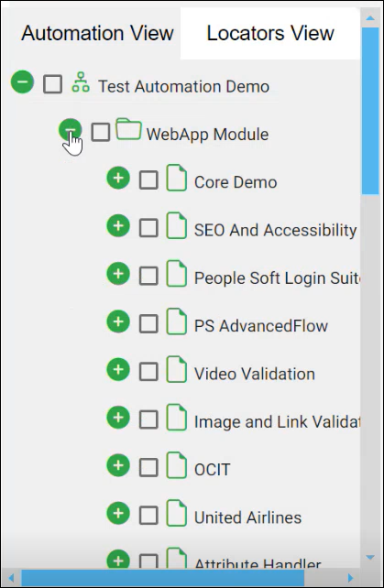The image size is (384, 588).
Task: Switch to the Automation View tab
Action: pos(97,33)
